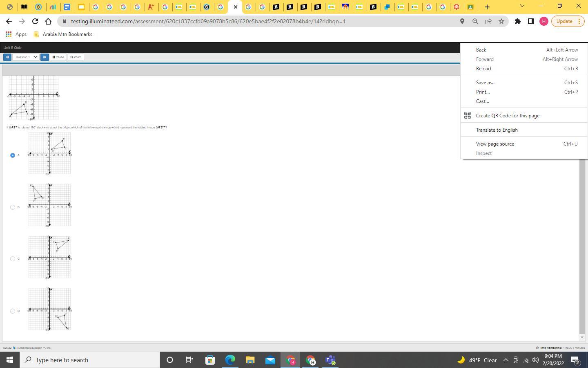Click the Unit 5 Quiz title
Image resolution: width=588 pixels, height=368 pixels.
(13, 48)
